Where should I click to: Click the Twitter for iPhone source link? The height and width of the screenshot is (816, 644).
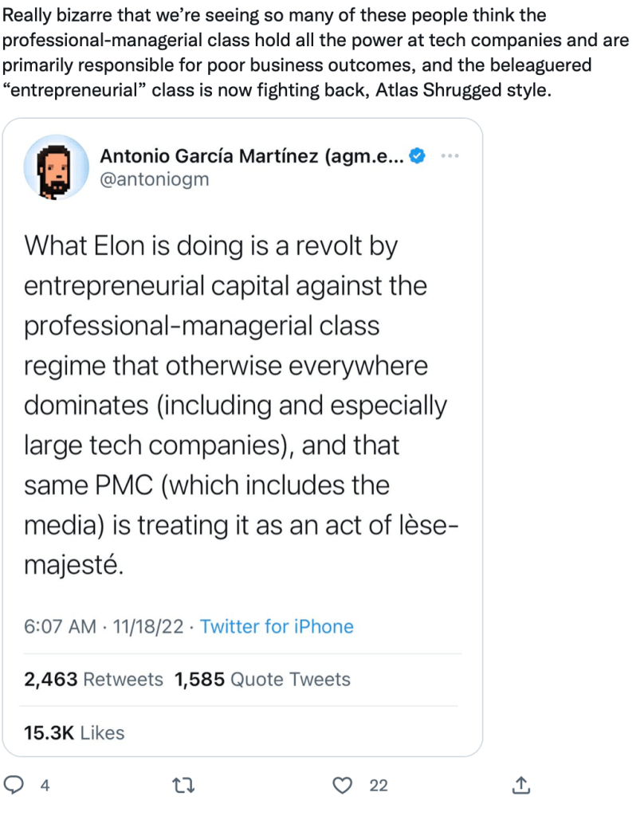click(x=277, y=626)
